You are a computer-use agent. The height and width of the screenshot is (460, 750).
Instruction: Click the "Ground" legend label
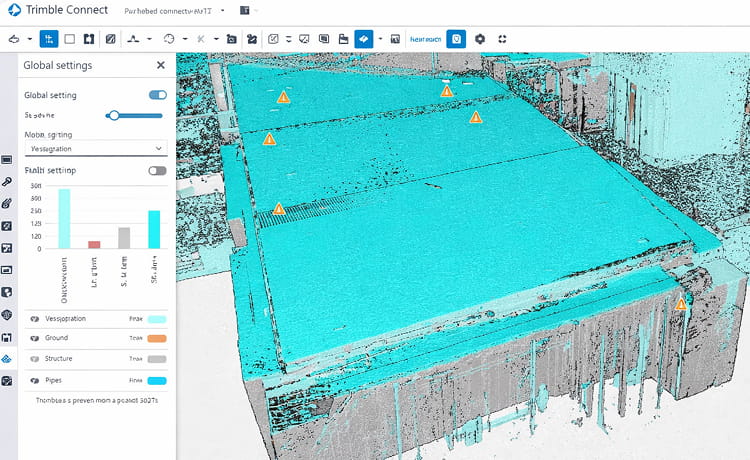pos(56,338)
